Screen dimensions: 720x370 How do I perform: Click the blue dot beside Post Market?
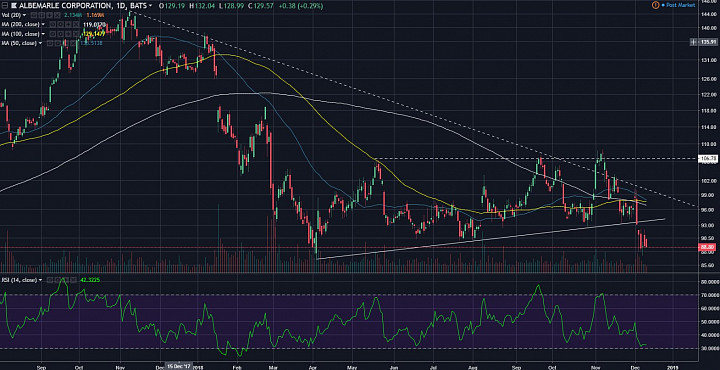click(664, 5)
